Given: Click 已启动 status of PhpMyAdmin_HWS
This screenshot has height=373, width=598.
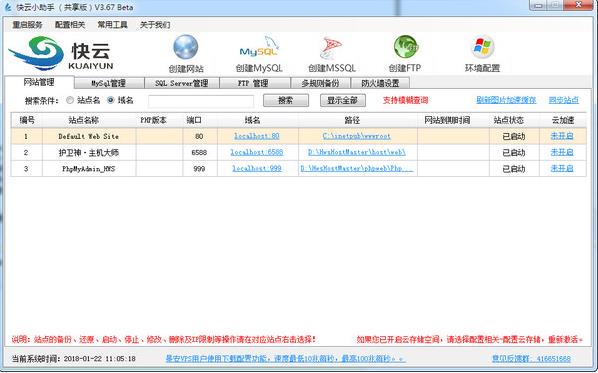Looking at the screenshot, I should coord(514,169).
